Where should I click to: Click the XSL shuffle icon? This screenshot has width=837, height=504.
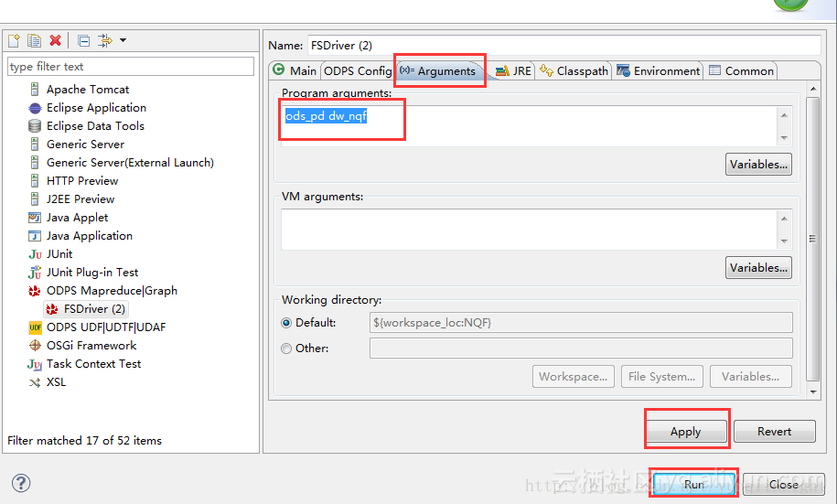35,383
